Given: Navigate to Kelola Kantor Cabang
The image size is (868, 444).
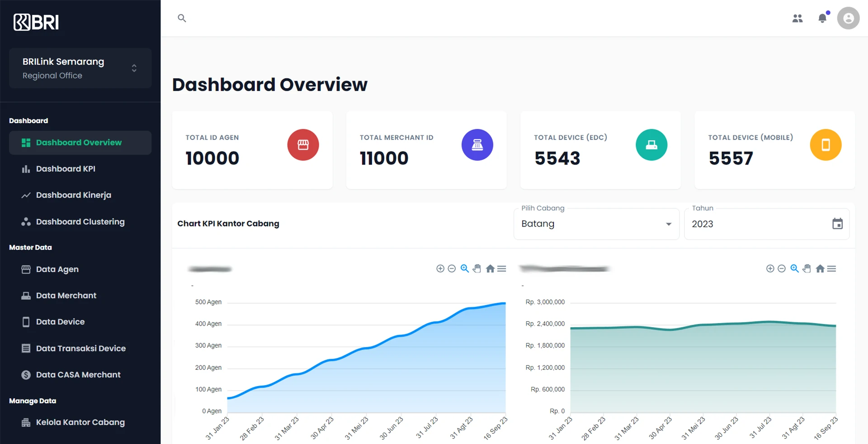Looking at the screenshot, I should point(80,422).
